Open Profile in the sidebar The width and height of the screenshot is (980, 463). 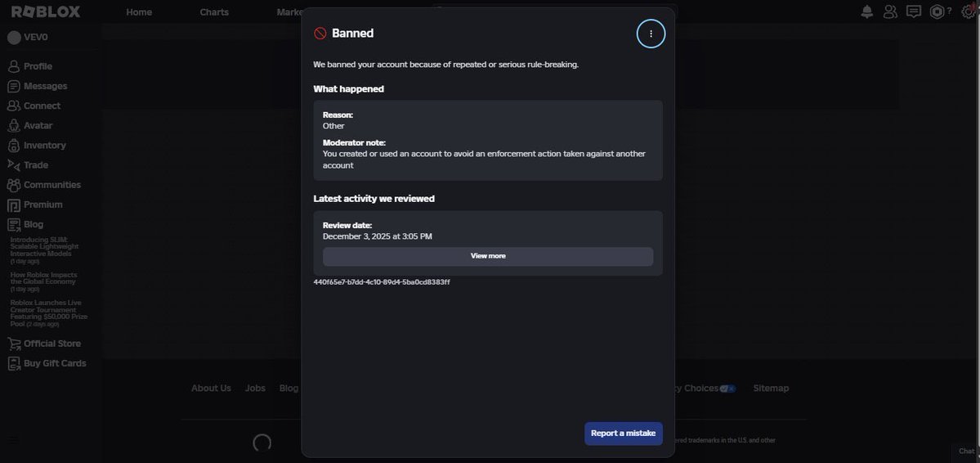click(30, 66)
